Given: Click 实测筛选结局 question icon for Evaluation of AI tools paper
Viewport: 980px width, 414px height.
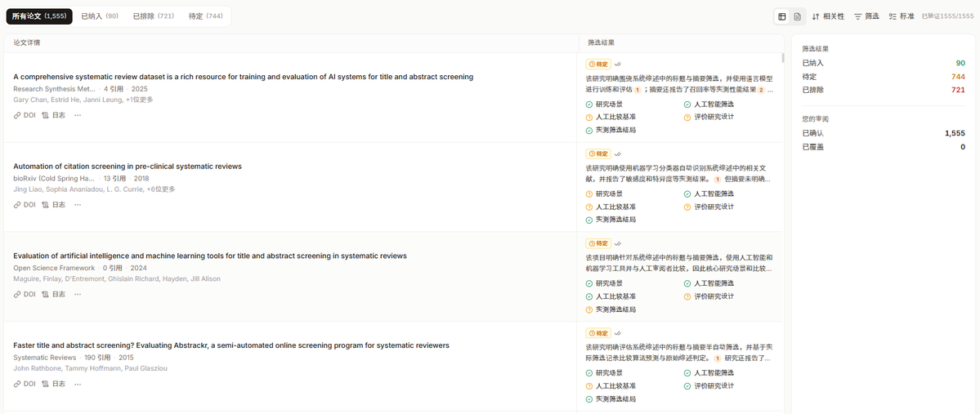Looking at the screenshot, I should [x=588, y=309].
